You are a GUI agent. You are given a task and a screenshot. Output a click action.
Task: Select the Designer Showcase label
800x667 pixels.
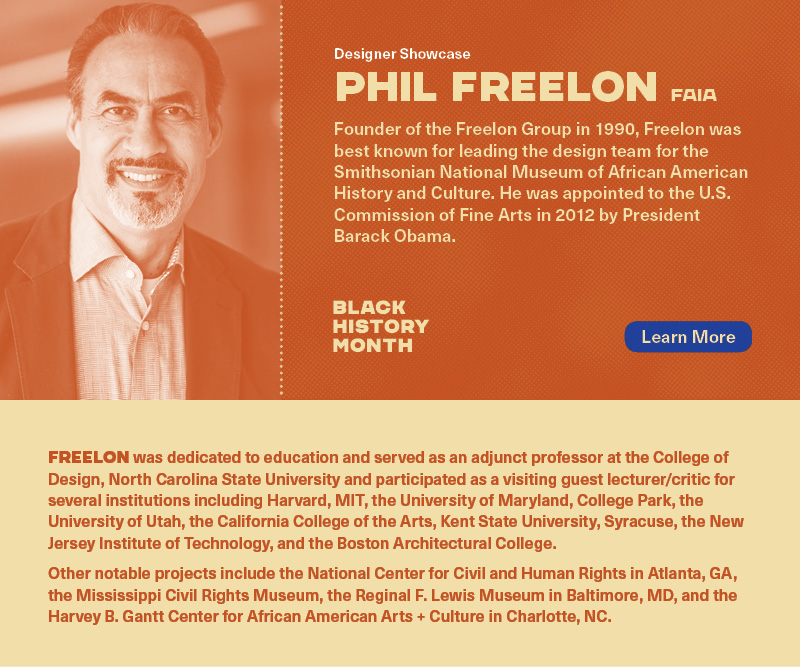(x=402, y=54)
